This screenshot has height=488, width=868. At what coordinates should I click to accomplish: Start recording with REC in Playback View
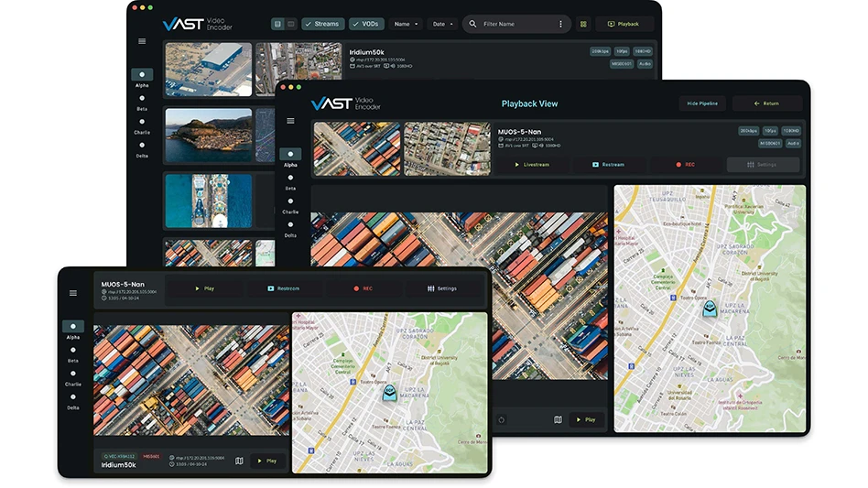click(684, 165)
